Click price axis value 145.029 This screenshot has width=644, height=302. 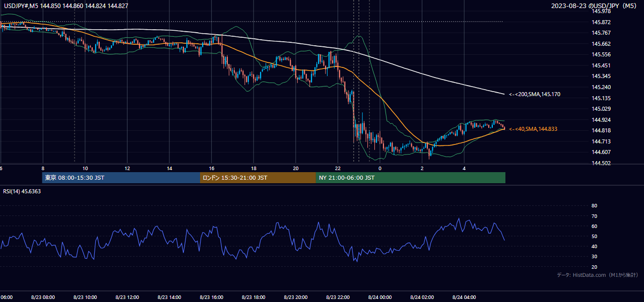click(x=601, y=109)
